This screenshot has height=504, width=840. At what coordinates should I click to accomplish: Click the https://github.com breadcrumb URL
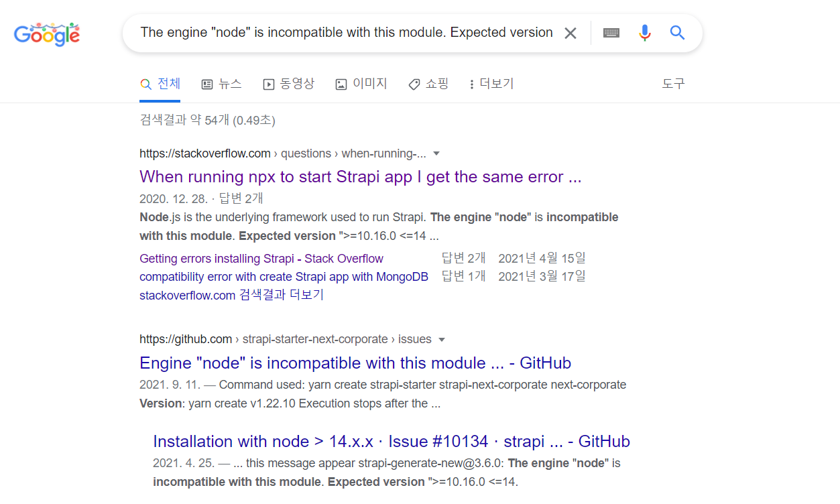tap(186, 339)
